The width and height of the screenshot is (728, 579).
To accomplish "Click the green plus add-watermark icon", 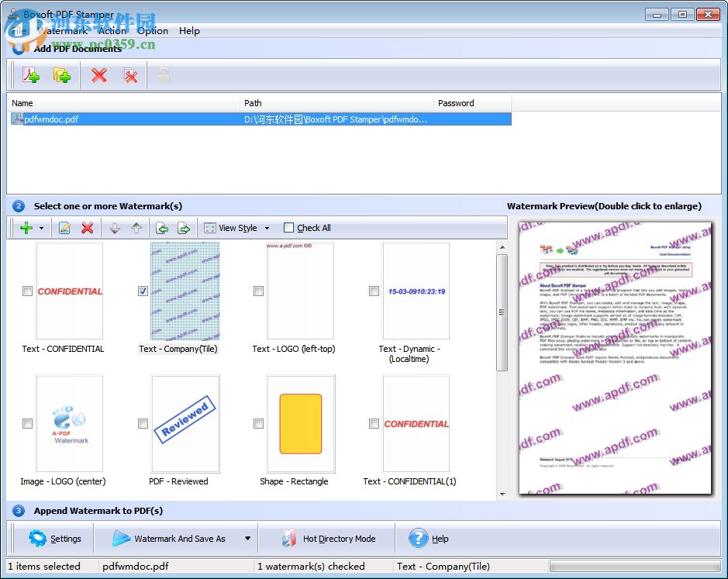I will click(26, 228).
